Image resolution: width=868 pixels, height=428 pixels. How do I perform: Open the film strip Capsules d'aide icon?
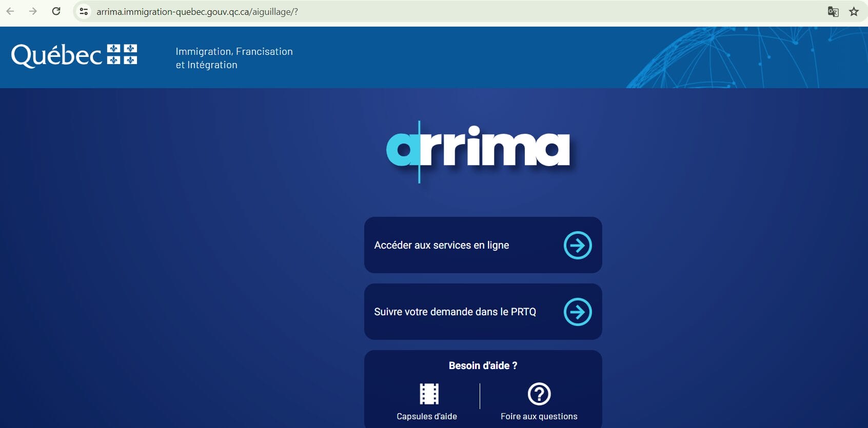click(429, 394)
